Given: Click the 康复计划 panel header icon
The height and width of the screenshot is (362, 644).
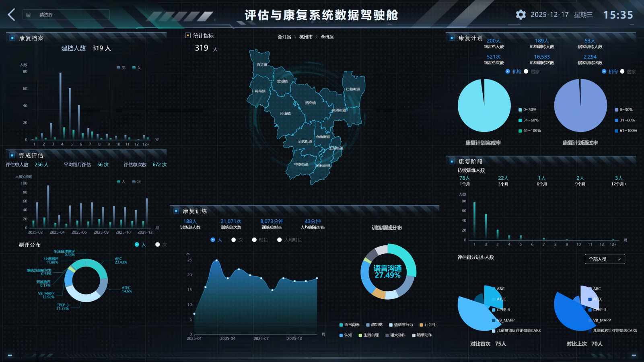Looking at the screenshot, I should pyautogui.click(x=452, y=38).
